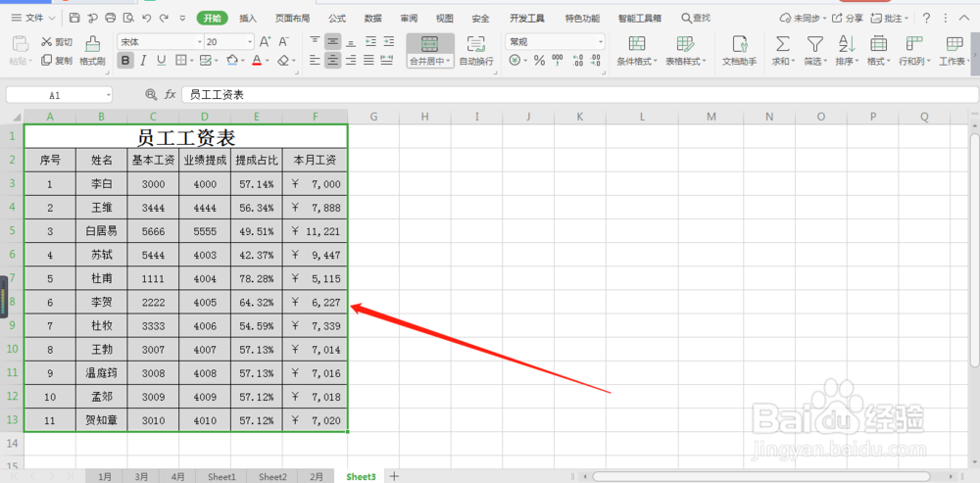Open the Sheet1 worksheet tab

coord(221,477)
